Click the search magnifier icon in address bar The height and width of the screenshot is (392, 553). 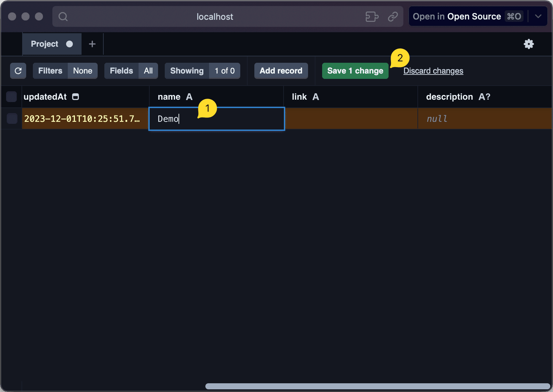coord(63,16)
